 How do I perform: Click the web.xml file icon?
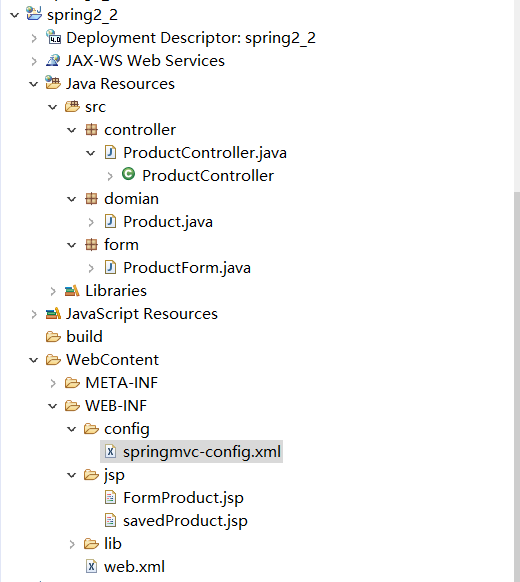tap(91, 567)
